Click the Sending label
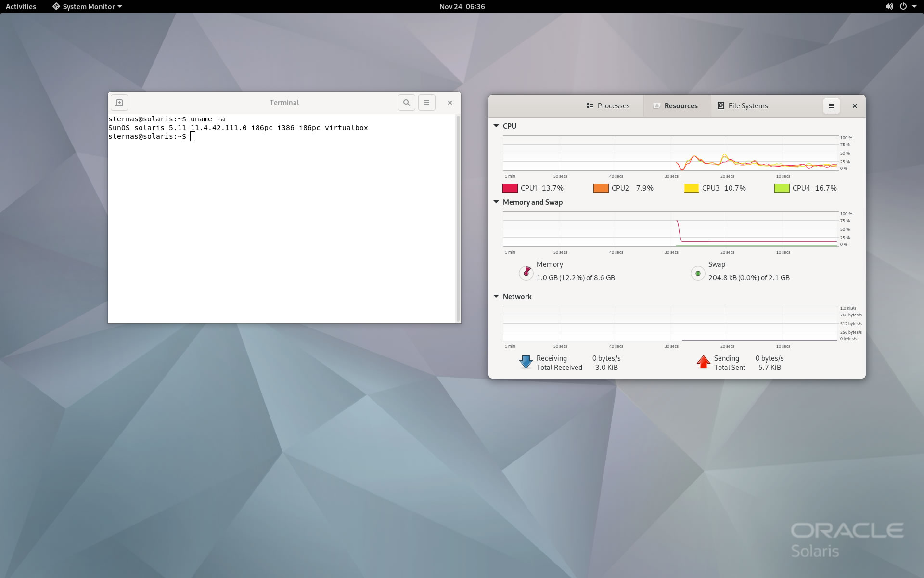924x578 pixels. pyautogui.click(x=726, y=358)
